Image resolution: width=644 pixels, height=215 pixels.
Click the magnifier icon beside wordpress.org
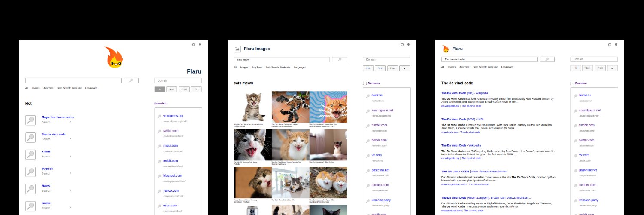(159, 117)
